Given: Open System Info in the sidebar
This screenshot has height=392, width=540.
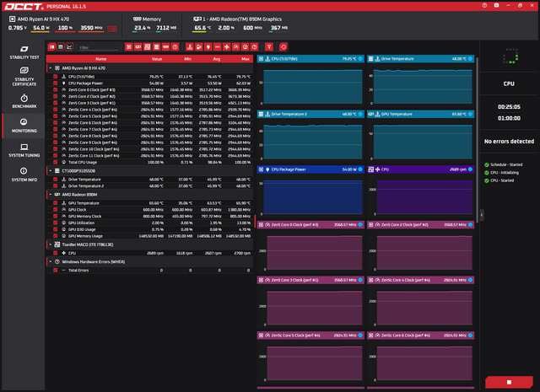Looking at the screenshot, I should pos(24,175).
